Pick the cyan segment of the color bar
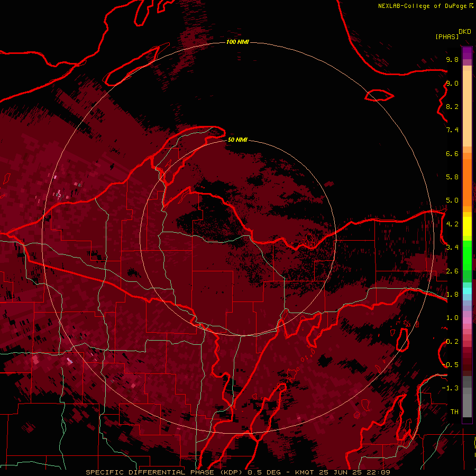476x476 pixels. point(467,290)
